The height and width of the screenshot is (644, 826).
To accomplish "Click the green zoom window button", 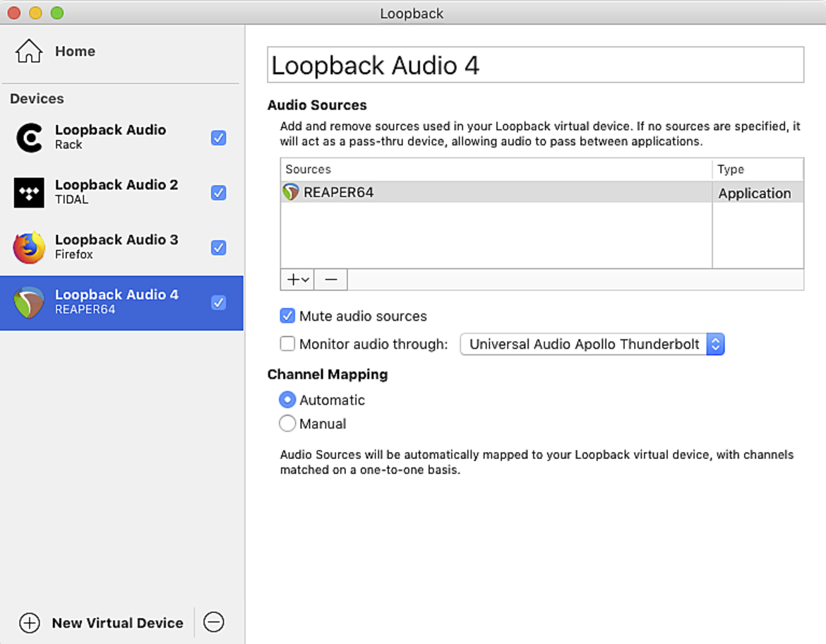I will pyautogui.click(x=57, y=13).
